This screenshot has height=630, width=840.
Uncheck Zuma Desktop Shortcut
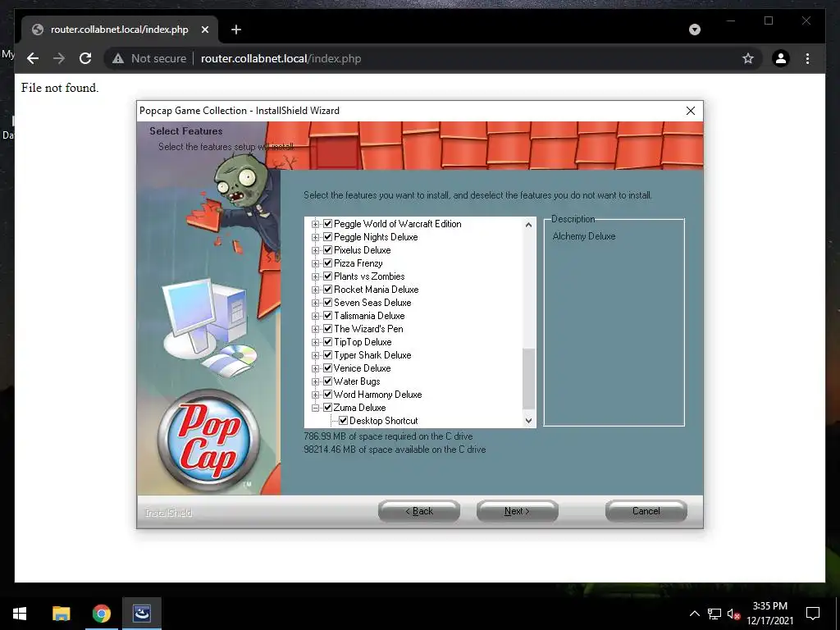344,421
